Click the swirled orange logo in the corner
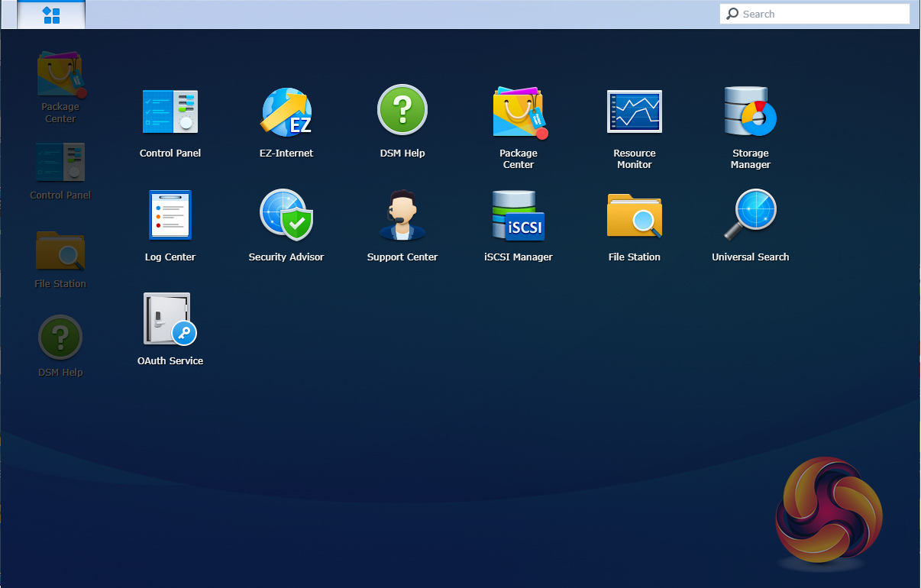Screen dimensions: 921x588 pyautogui.click(x=828, y=510)
